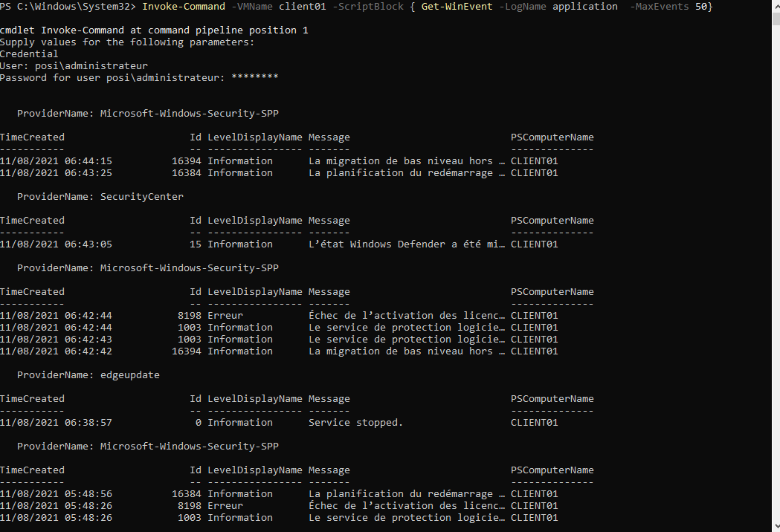The height and width of the screenshot is (532, 780).
Task: Click the Get-WinEvent cmdlet in the scriptblock
Action: coord(456,6)
